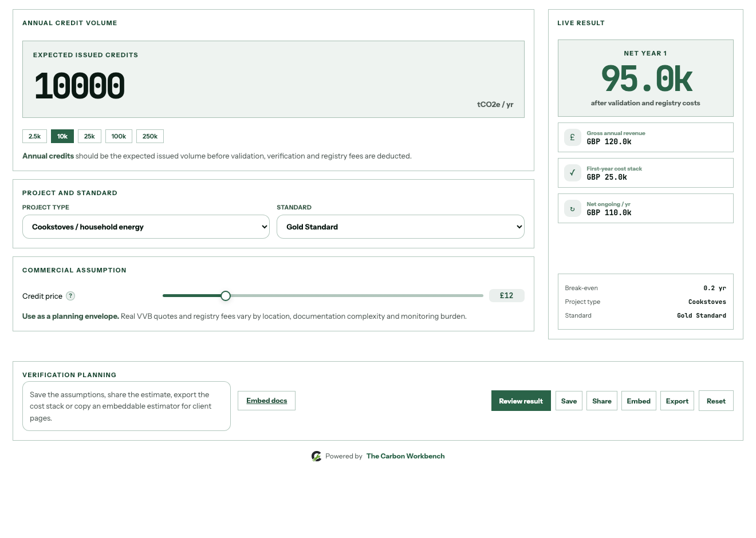
Task: Click the credit price slider handle
Action: [x=226, y=296]
